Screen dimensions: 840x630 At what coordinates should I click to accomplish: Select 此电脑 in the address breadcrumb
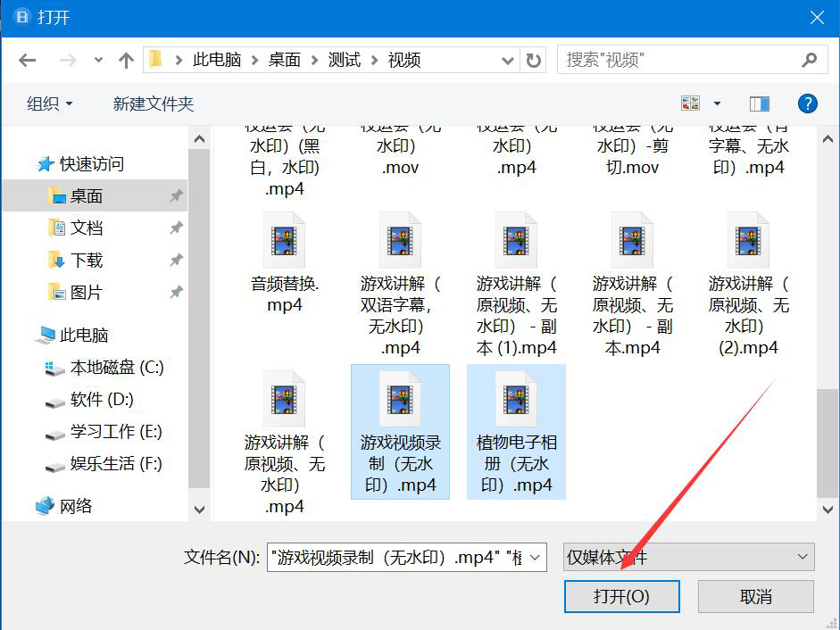point(216,60)
